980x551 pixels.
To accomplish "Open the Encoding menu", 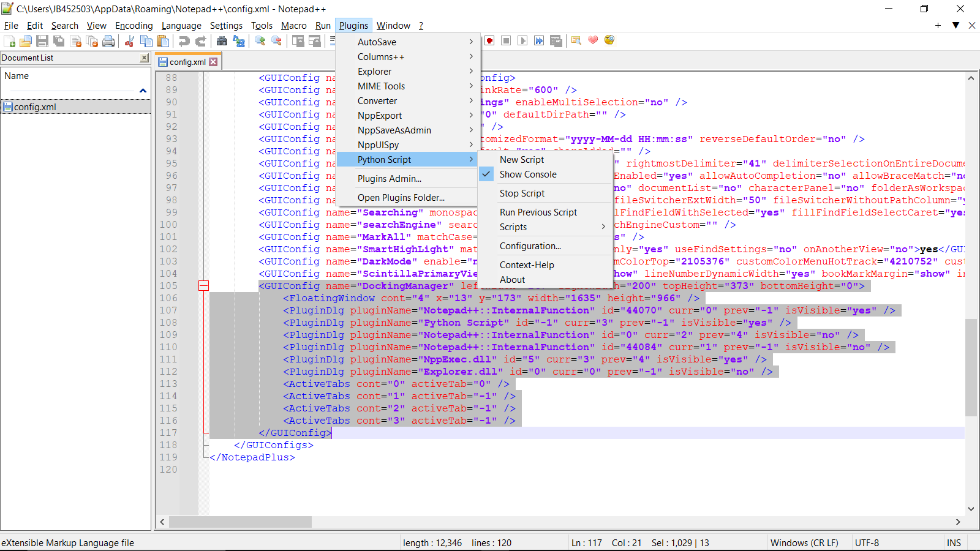I will [134, 26].
